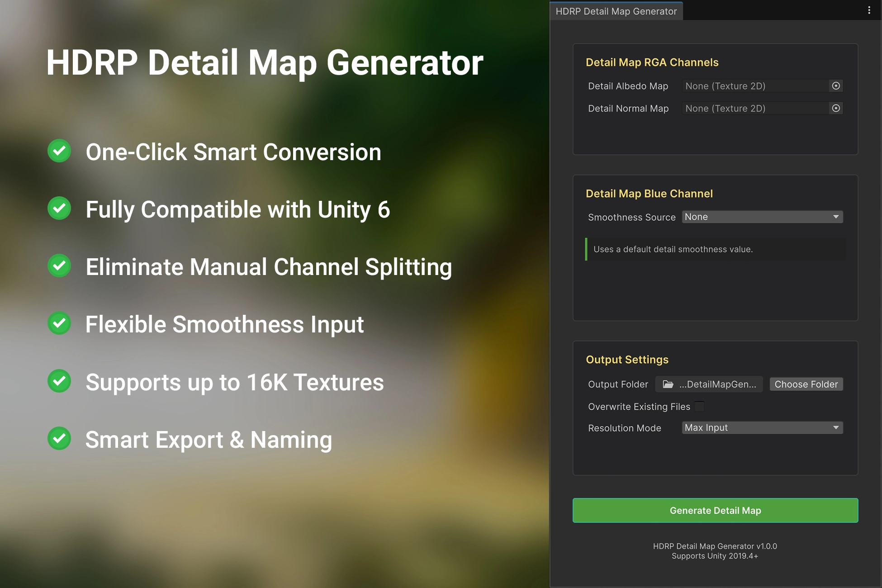Click the output folder icon
The width and height of the screenshot is (882, 588).
668,384
